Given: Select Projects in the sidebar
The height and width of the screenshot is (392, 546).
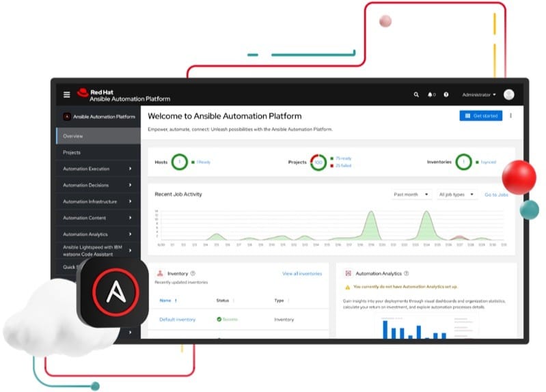Looking at the screenshot, I should (98, 152).
